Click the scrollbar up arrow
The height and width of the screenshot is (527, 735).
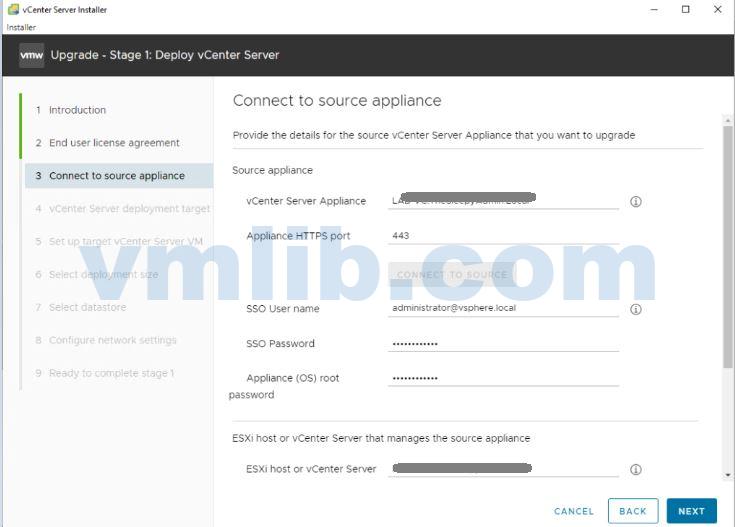point(728,120)
